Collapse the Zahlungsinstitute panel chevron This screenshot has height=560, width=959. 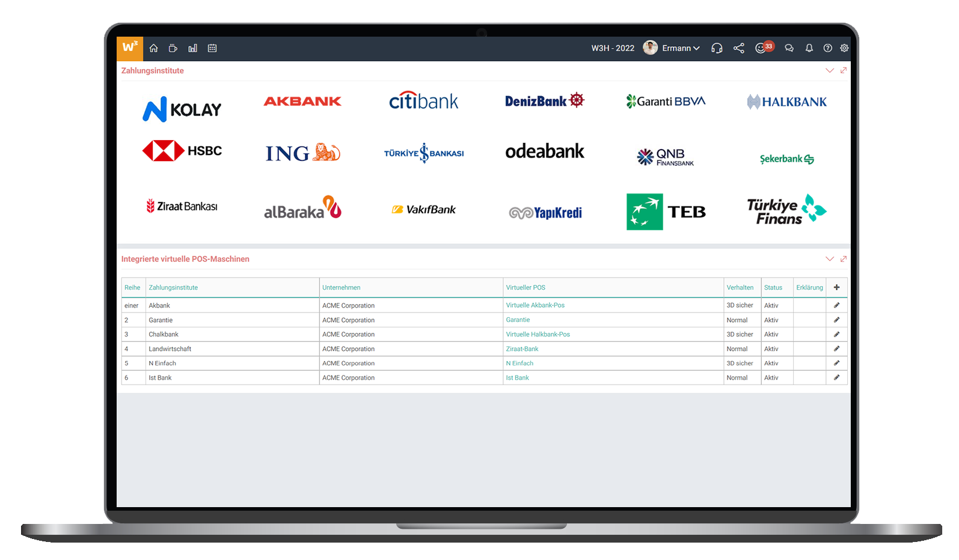click(830, 70)
